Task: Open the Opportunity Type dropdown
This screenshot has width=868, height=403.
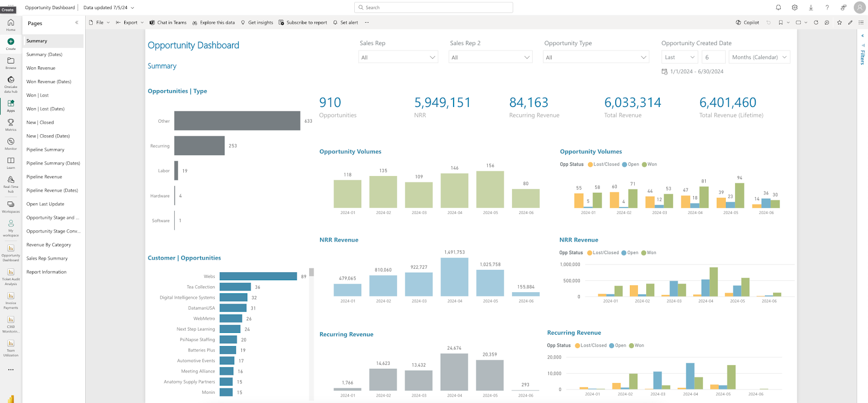Action: [x=596, y=57]
